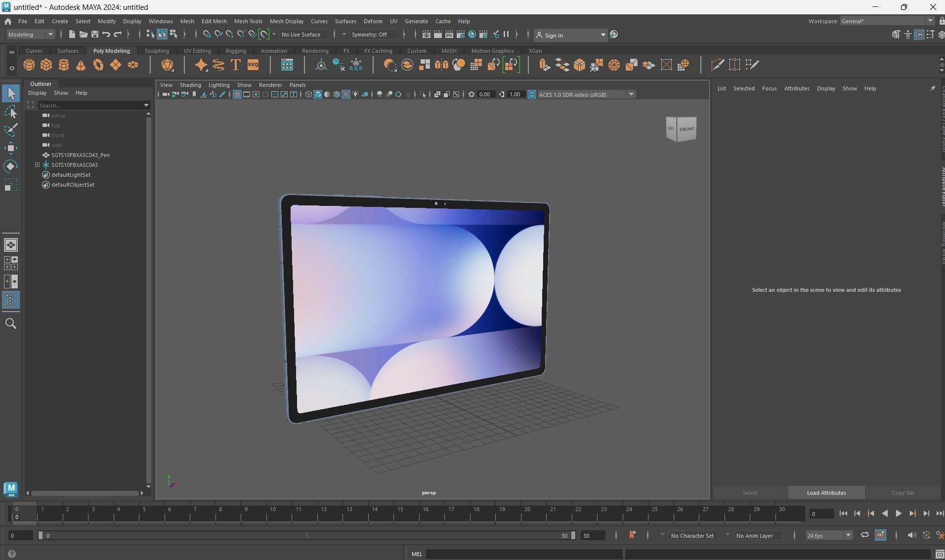Click the Bevel shelf icon
The width and height of the screenshot is (945, 560).
(579, 65)
